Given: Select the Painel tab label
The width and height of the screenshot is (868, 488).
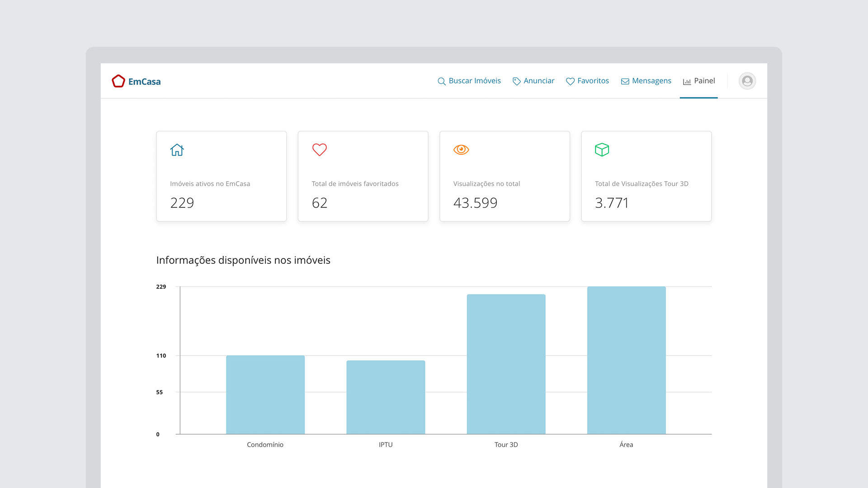Looking at the screenshot, I should tap(704, 81).
